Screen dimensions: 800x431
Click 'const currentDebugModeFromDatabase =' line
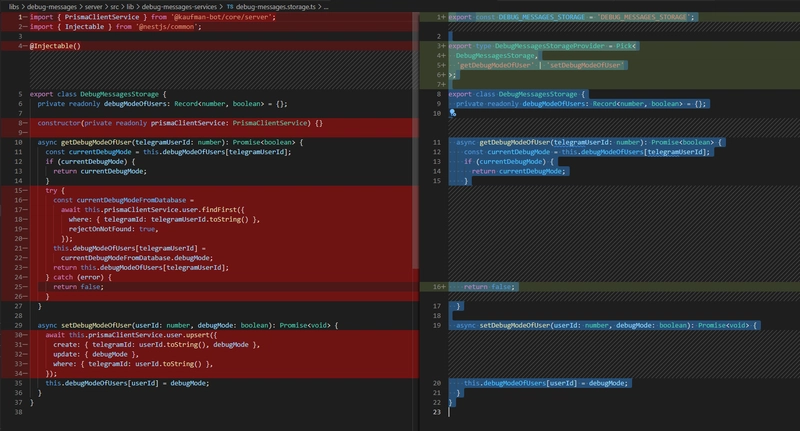(x=123, y=200)
